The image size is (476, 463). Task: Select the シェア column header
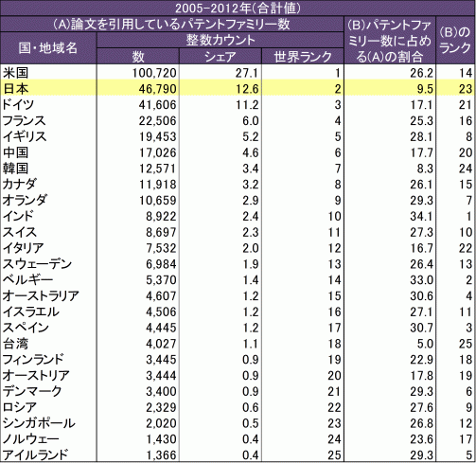click(x=220, y=57)
